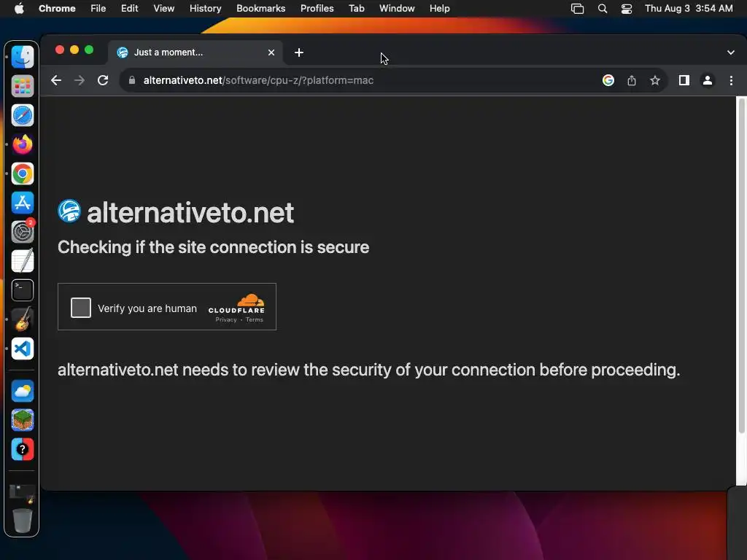Open Control Center in menu bar
Image resolution: width=747 pixels, height=560 pixels.
(x=627, y=8)
